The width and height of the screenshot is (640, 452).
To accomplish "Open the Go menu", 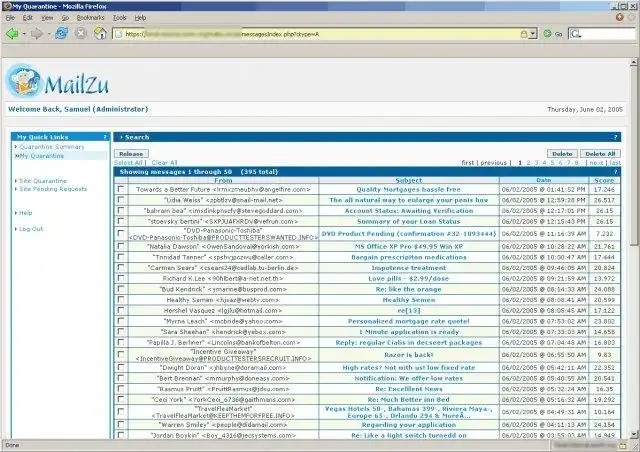I will click(65, 18).
